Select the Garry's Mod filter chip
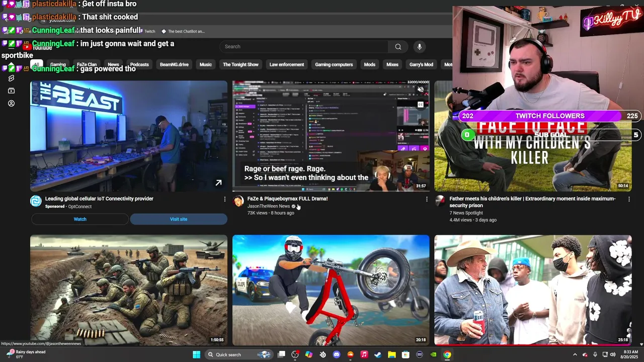644x362 pixels. coord(421,65)
